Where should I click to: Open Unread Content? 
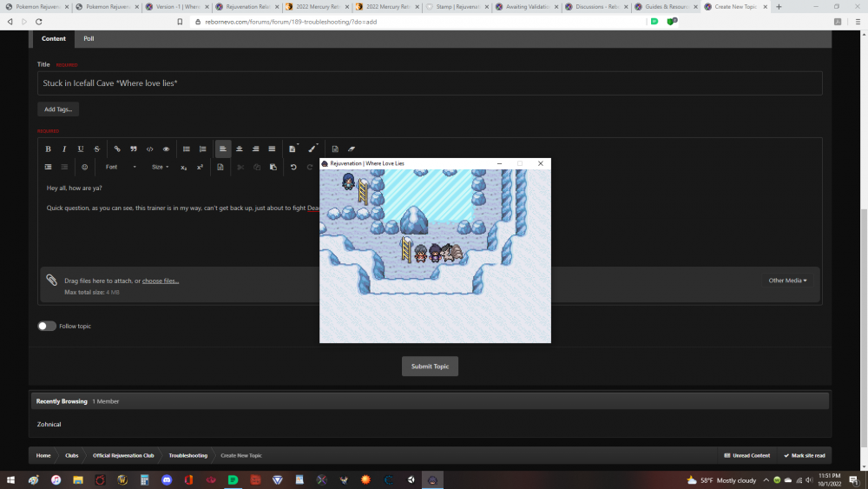[746, 456]
